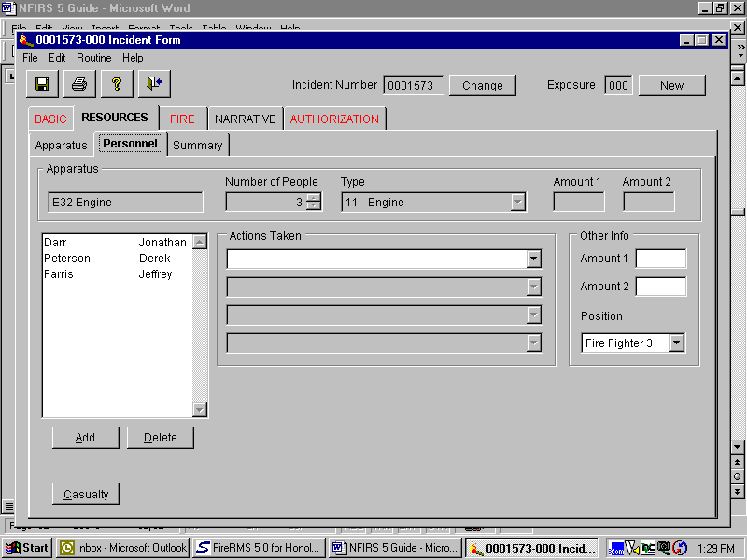
Task: Expand the Position dropdown Fire Fighter 3
Action: tap(676, 343)
